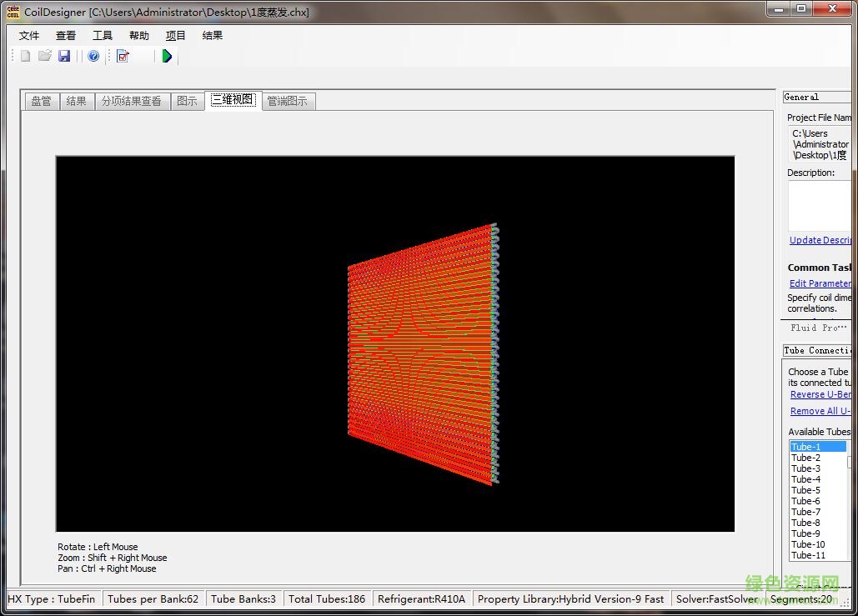Select the 管端图示 tab

point(287,101)
